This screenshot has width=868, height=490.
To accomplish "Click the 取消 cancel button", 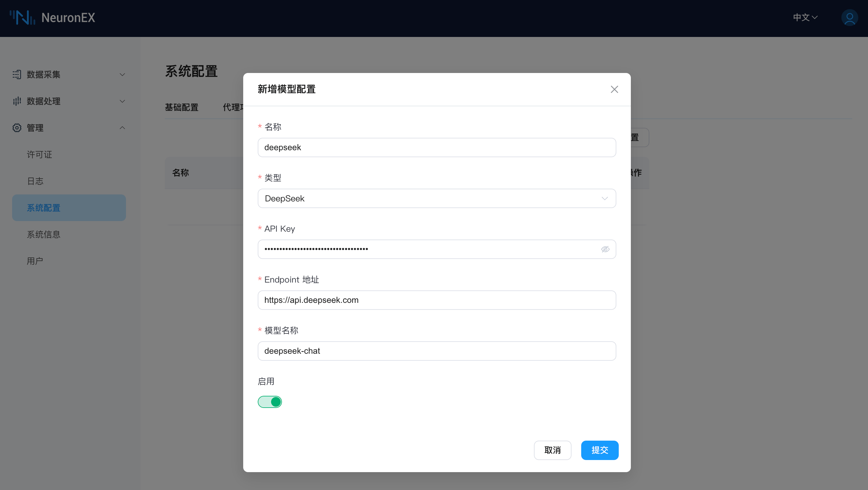I will coord(552,450).
